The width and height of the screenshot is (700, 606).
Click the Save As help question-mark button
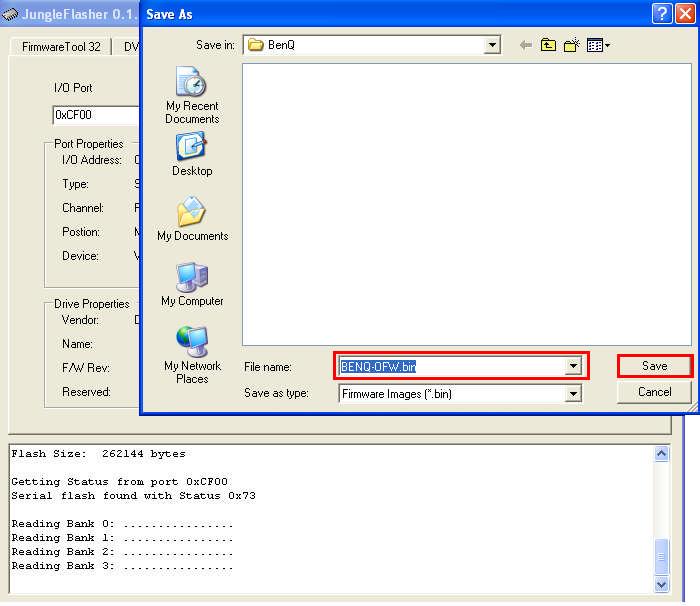pyautogui.click(x=662, y=14)
